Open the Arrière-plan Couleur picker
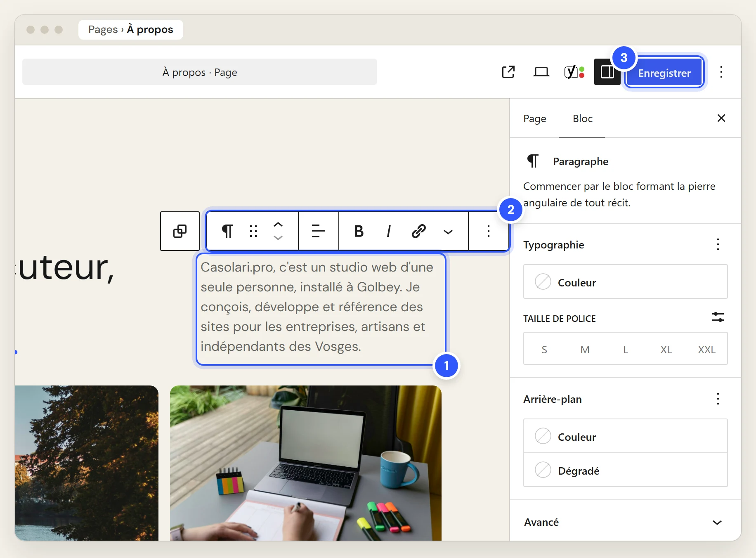756x558 pixels. [x=625, y=436]
